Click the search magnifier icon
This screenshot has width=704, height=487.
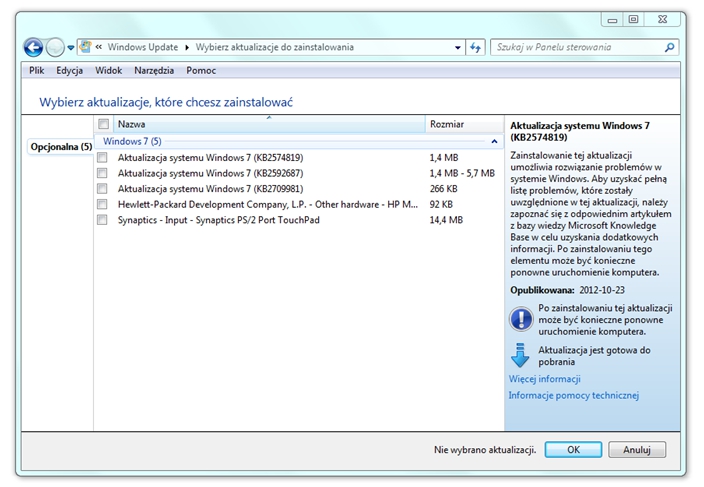point(669,47)
